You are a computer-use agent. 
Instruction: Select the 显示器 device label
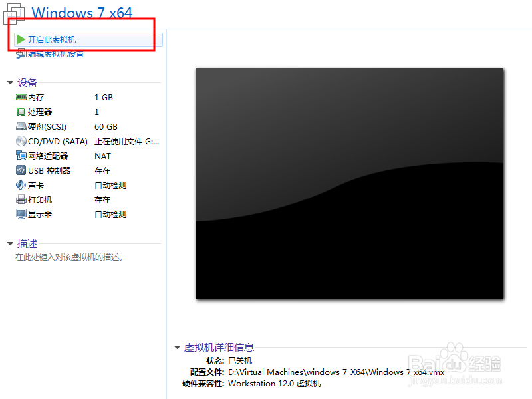40,214
